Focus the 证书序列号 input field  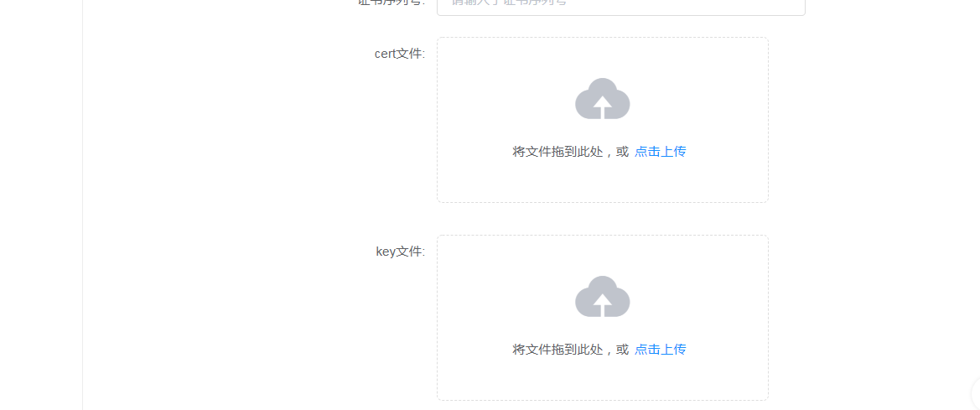620,5
